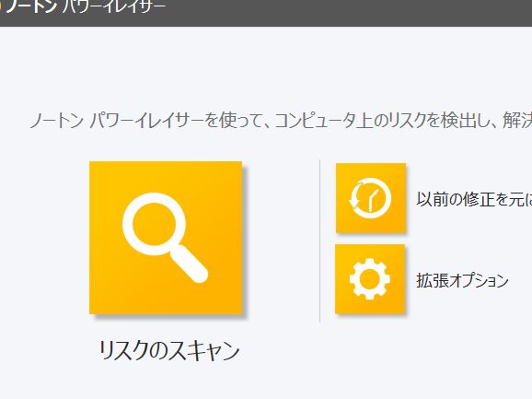Open advanced options gear icon
This screenshot has width=532, height=399.
tap(370, 279)
